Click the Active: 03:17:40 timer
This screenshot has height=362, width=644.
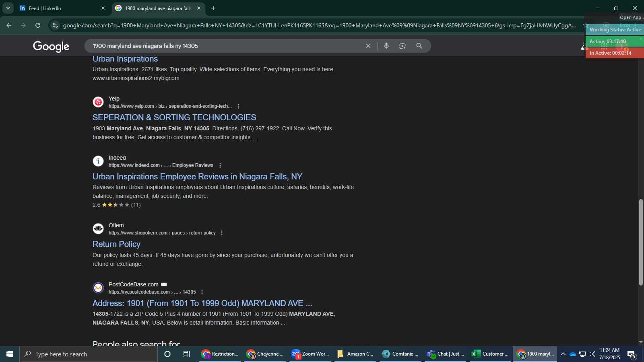click(615, 41)
